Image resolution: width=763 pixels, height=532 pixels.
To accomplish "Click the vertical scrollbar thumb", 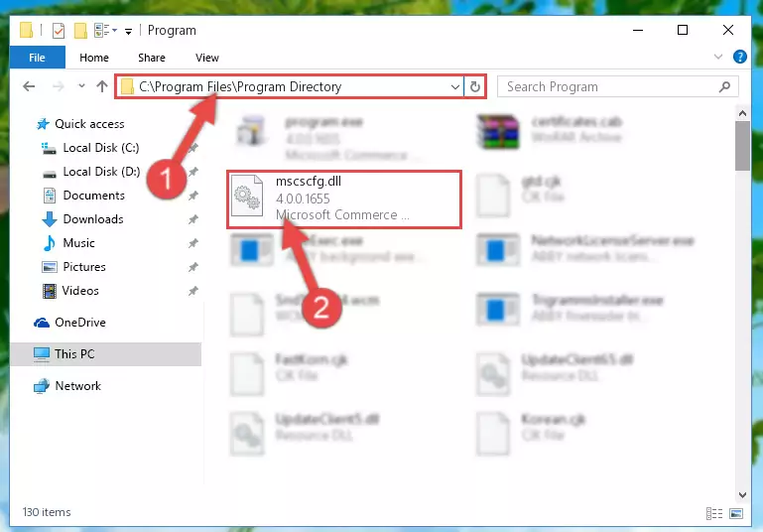I will click(x=742, y=146).
